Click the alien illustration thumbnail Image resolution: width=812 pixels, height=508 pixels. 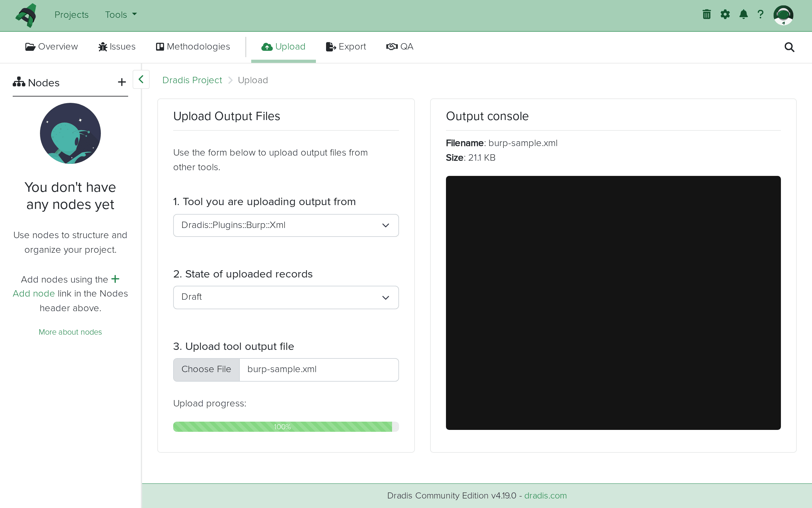coord(70,133)
